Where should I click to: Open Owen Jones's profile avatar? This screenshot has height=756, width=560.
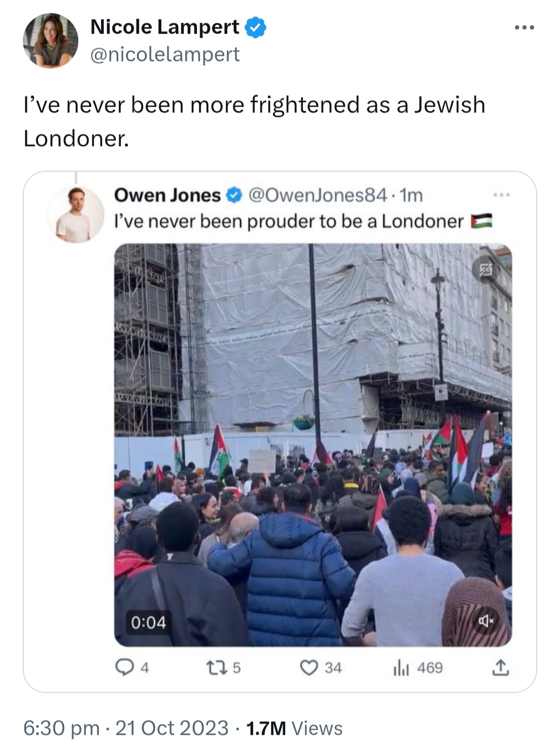76,215
